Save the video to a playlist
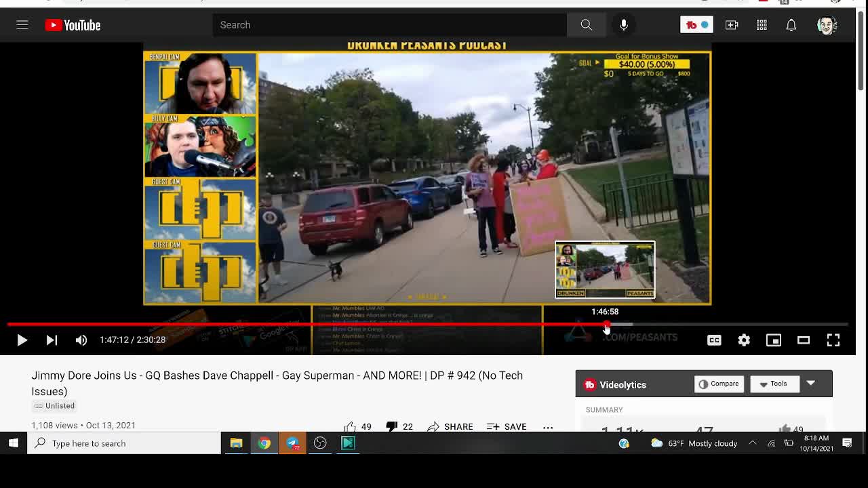This screenshot has height=488, width=868. click(507, 426)
